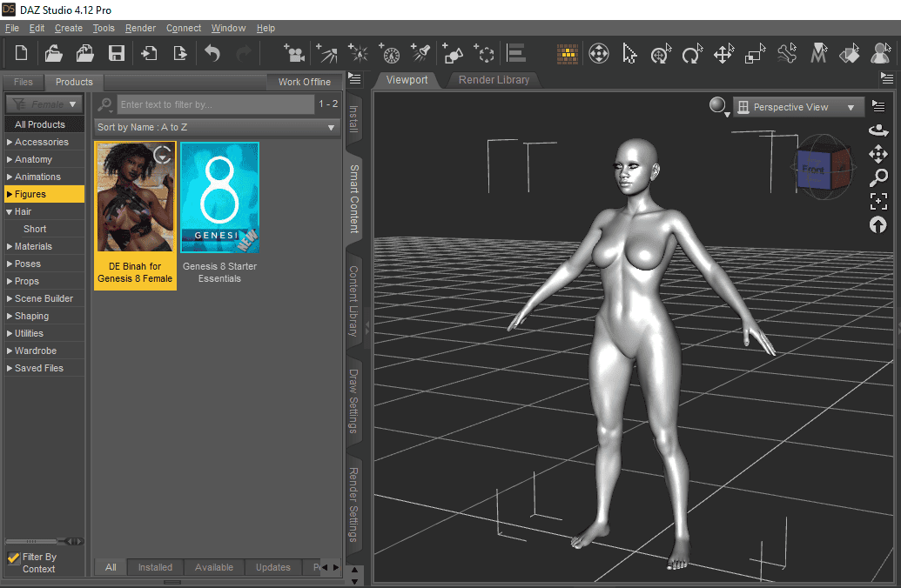Open the Perspective View camera dropdown
This screenshot has width=901, height=588.
pos(797,106)
